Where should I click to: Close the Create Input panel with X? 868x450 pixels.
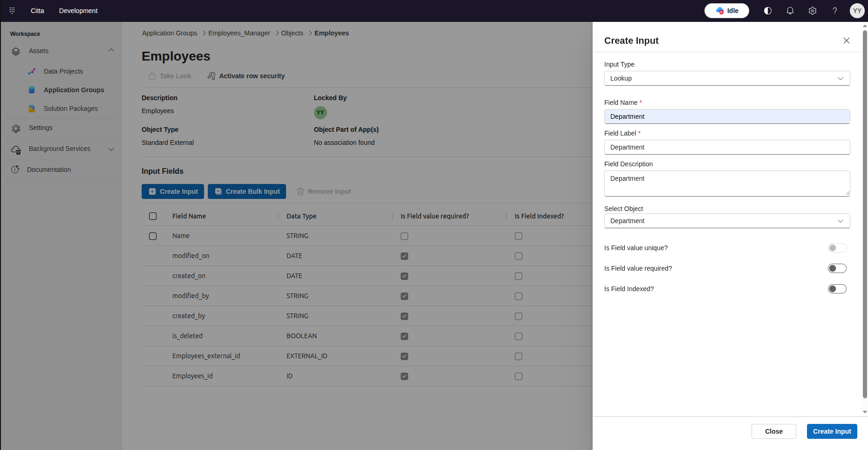tap(847, 41)
